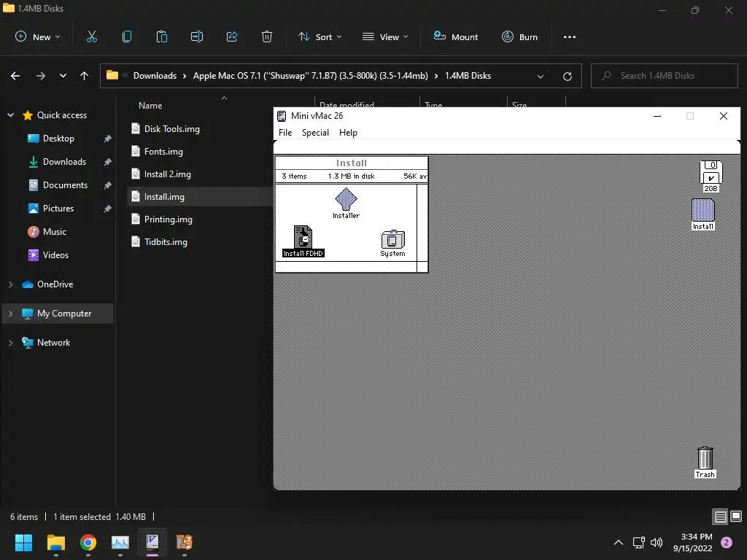Expand the My Computer tree node

click(10, 314)
